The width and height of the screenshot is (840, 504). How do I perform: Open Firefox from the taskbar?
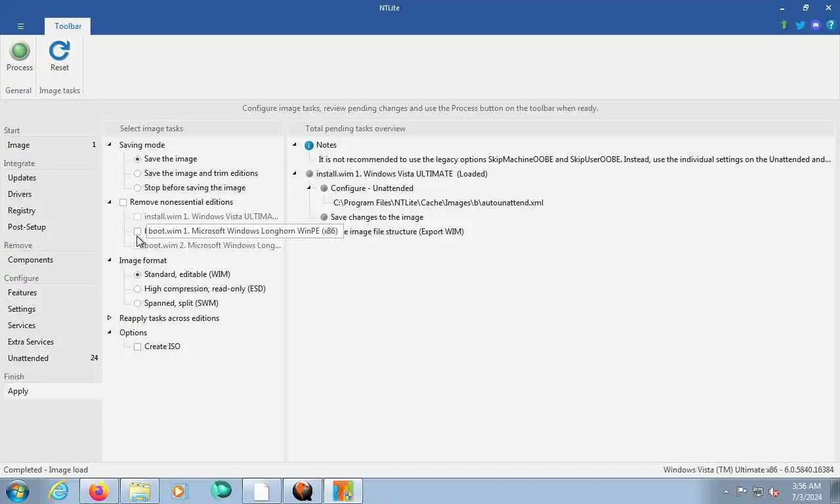point(99,491)
